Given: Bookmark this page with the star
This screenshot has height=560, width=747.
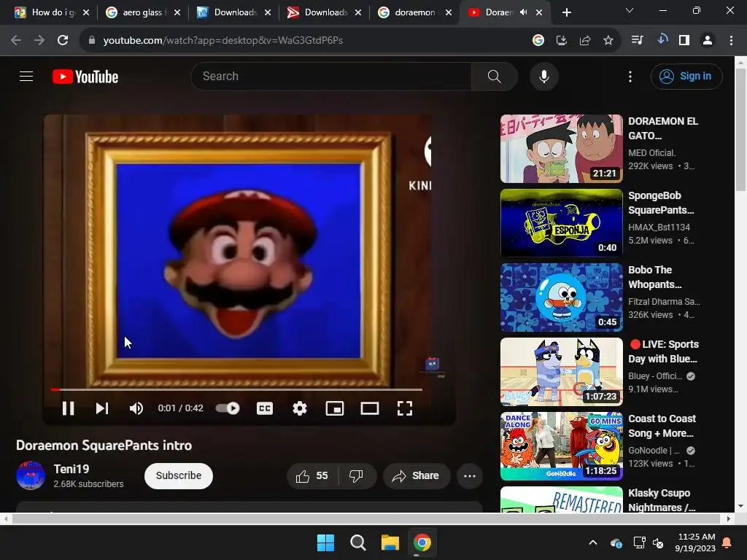Looking at the screenshot, I should (608, 40).
